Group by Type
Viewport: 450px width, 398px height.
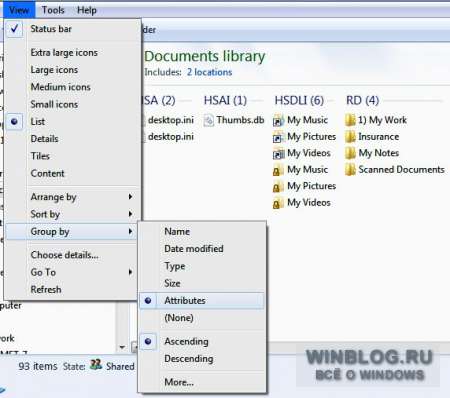coord(202,266)
